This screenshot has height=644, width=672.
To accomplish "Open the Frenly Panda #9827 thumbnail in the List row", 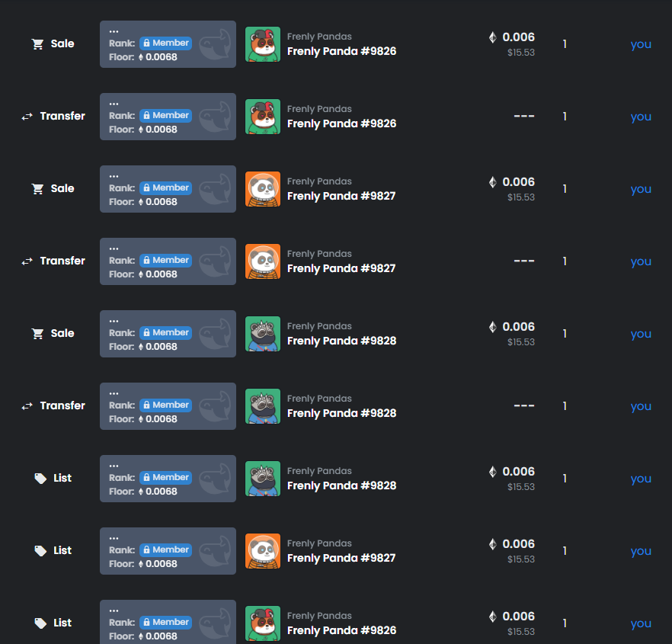I will coord(263,551).
